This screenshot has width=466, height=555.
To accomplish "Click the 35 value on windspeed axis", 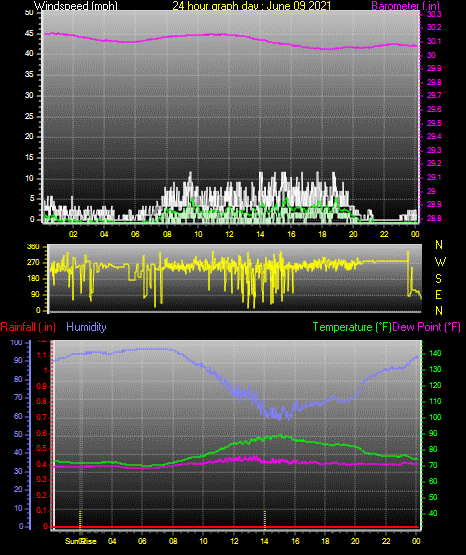I will pyautogui.click(x=29, y=74).
